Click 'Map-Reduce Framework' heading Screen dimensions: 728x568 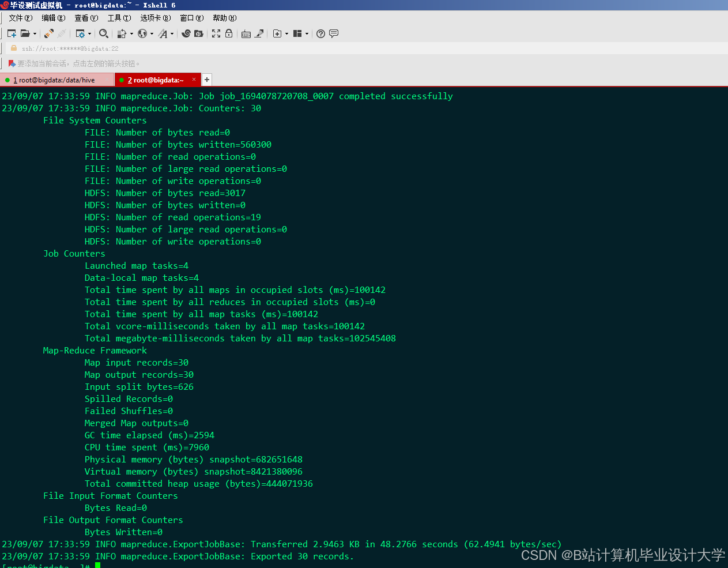click(95, 351)
